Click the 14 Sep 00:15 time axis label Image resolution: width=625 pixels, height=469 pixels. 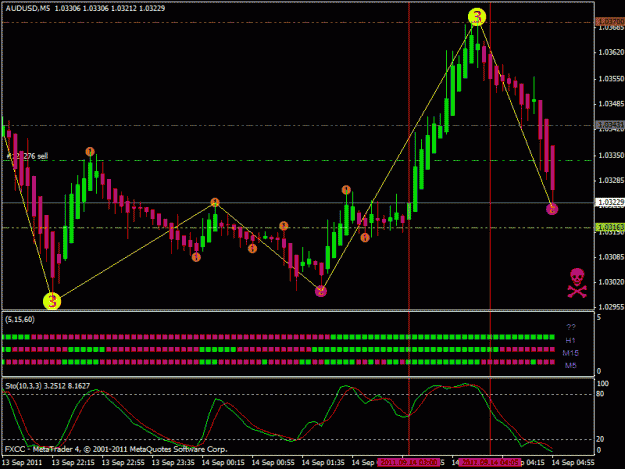click(x=223, y=462)
